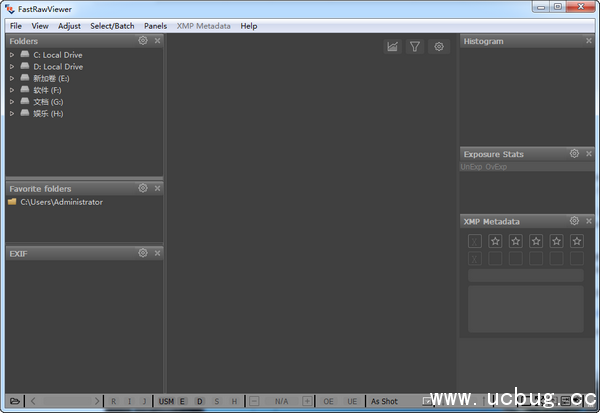Click the XMP Metadata title text field
This screenshot has width=600, height=413.
coord(525,275)
